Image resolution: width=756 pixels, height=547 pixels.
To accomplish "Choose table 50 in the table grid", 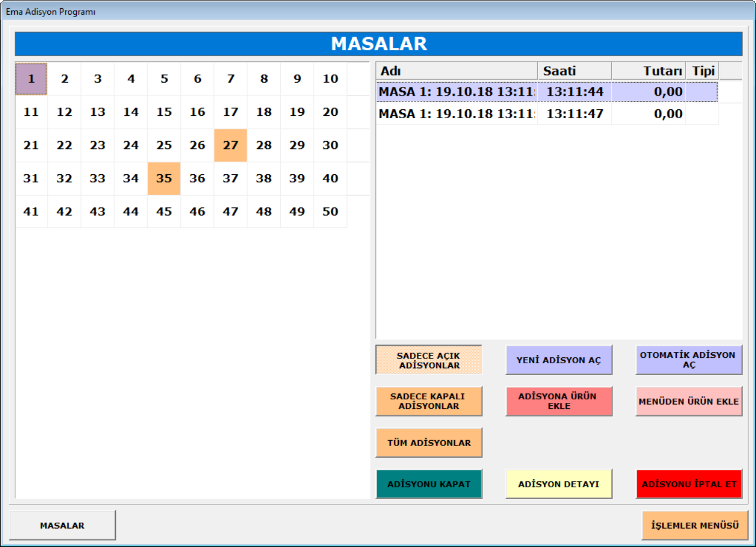I will click(330, 211).
